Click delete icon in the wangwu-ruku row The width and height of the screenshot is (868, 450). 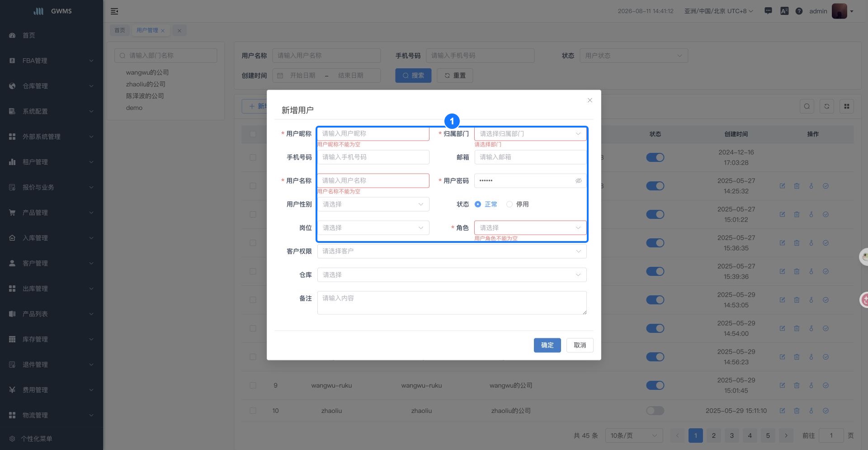pyautogui.click(x=797, y=385)
